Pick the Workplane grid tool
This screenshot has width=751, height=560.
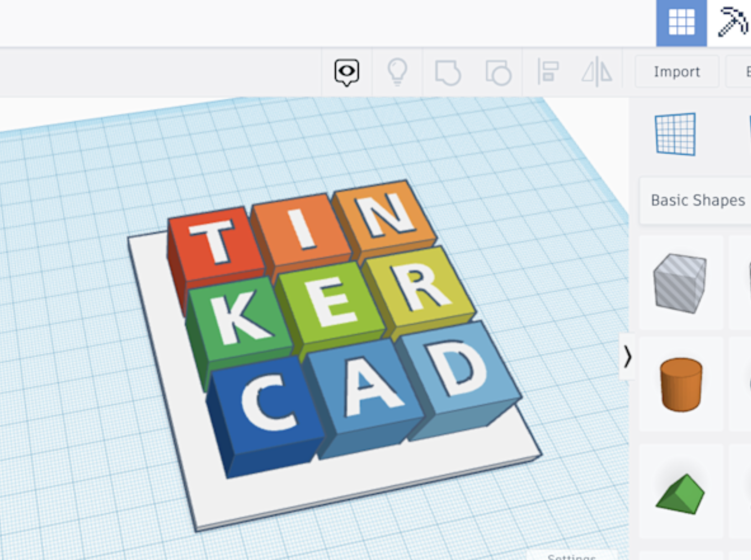click(x=676, y=134)
